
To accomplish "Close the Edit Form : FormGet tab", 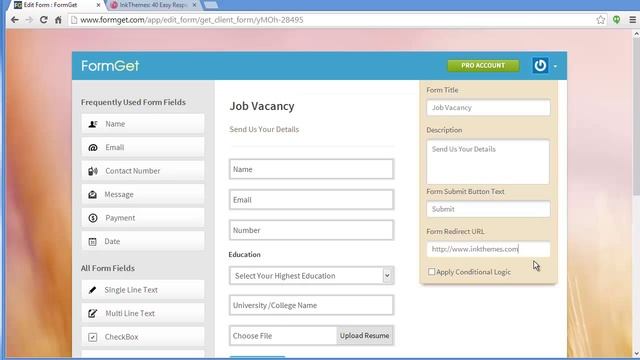I will [x=98, y=5].
